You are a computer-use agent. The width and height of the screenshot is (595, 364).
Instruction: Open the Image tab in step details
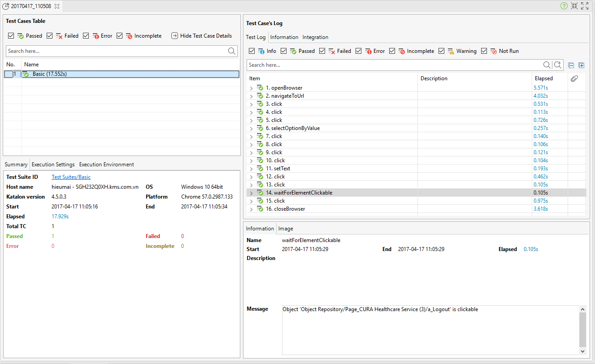pos(286,229)
